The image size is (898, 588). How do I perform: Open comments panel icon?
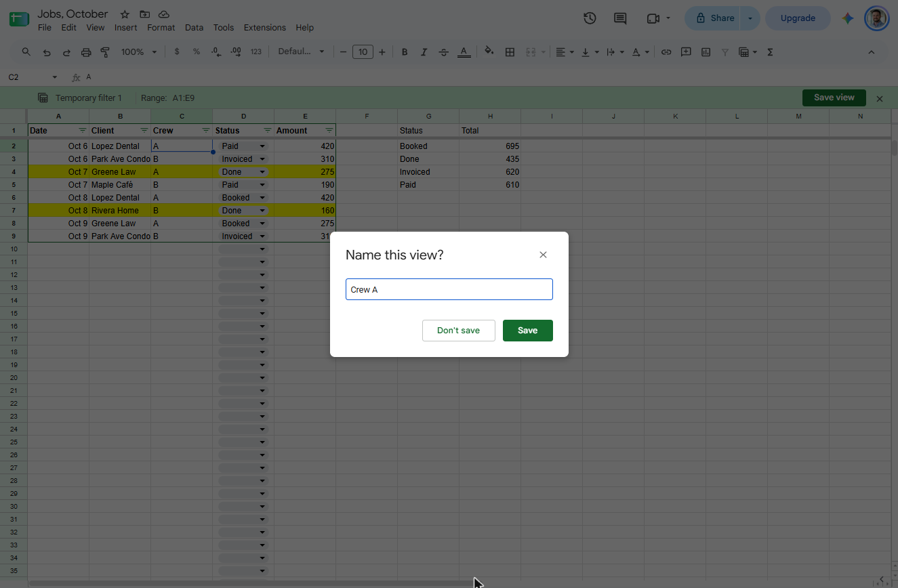620,18
